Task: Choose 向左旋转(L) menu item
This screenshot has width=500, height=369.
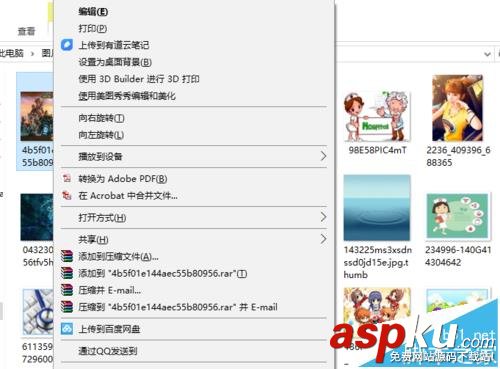Action: [x=101, y=135]
